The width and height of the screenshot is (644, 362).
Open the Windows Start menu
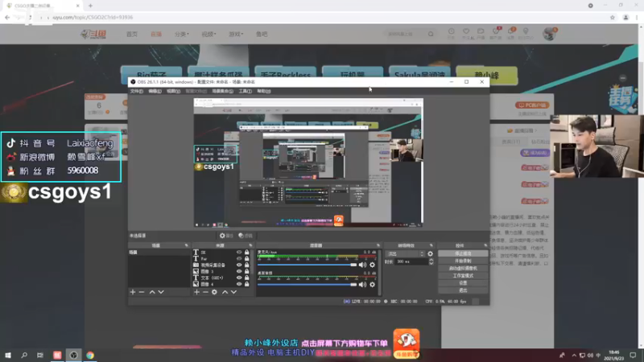(8, 355)
